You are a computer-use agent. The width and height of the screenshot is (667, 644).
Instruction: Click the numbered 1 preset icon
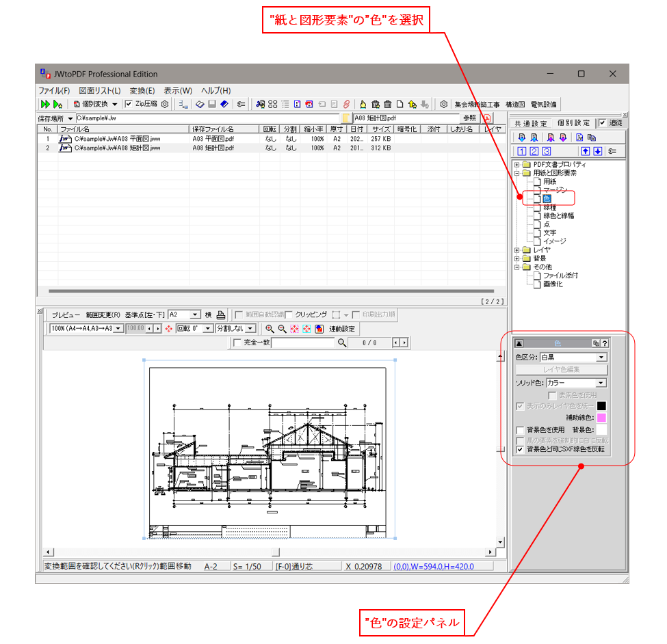[523, 151]
